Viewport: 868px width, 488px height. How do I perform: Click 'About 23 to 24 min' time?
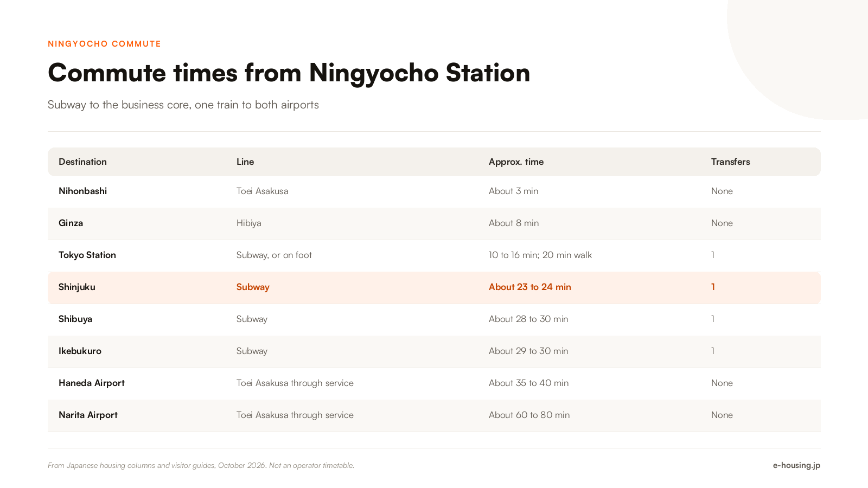[530, 287]
